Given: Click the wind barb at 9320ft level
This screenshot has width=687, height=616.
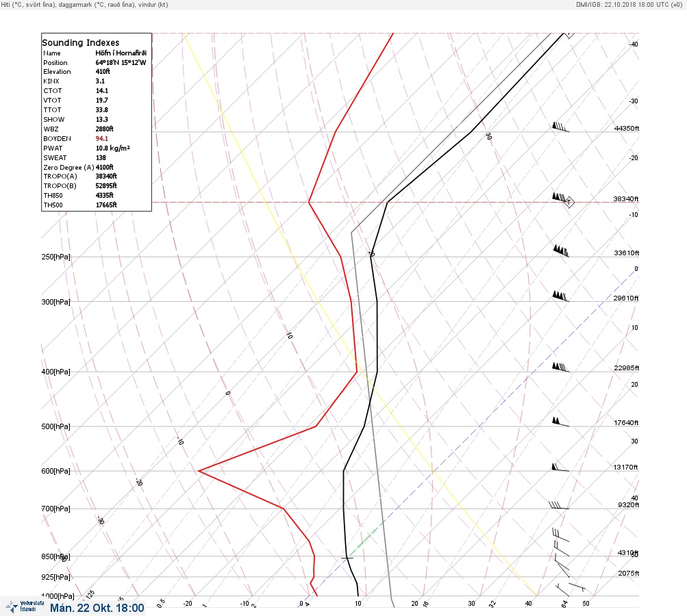Looking at the screenshot, I should (x=559, y=505).
